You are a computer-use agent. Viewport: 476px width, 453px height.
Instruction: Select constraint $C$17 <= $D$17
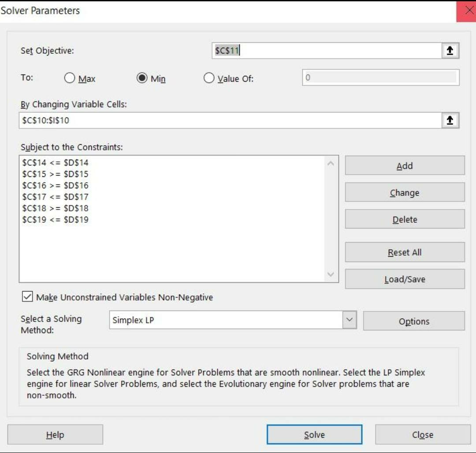pyautogui.click(x=56, y=197)
